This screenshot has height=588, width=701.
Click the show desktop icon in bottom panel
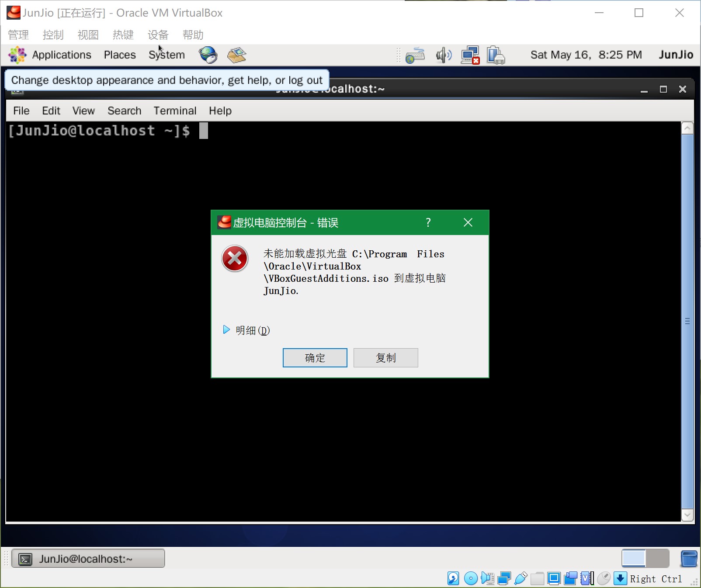click(x=689, y=558)
